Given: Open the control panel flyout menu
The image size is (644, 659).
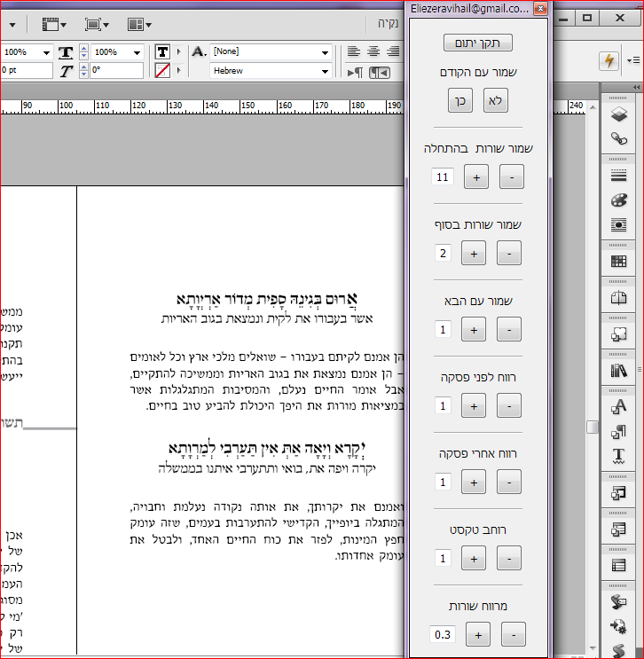Looking at the screenshot, I should click(633, 60).
